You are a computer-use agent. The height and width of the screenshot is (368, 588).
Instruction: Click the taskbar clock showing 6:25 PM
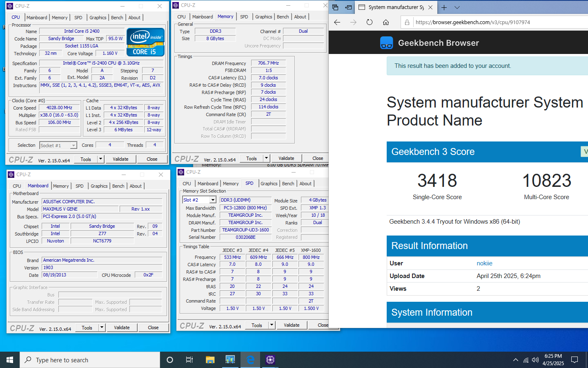[553, 360]
